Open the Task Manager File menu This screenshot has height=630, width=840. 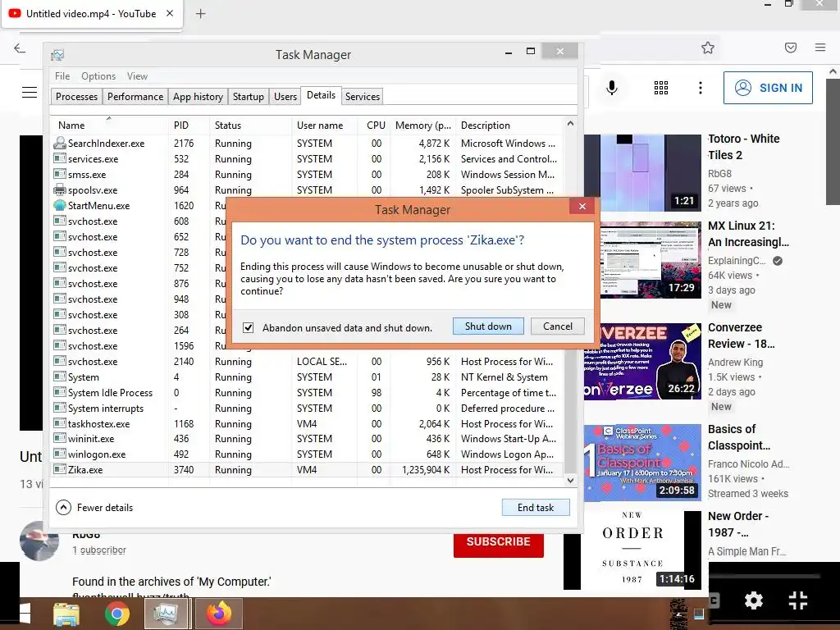click(62, 76)
